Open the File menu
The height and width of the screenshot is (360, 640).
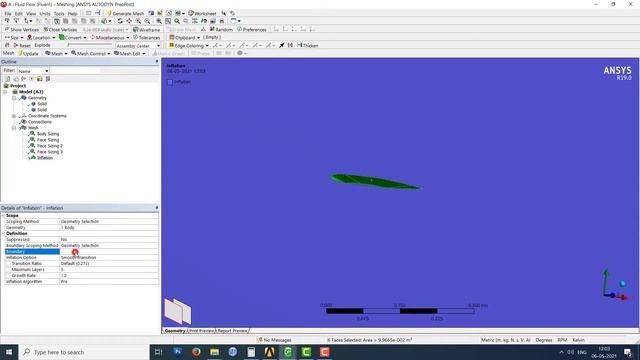tap(8, 13)
